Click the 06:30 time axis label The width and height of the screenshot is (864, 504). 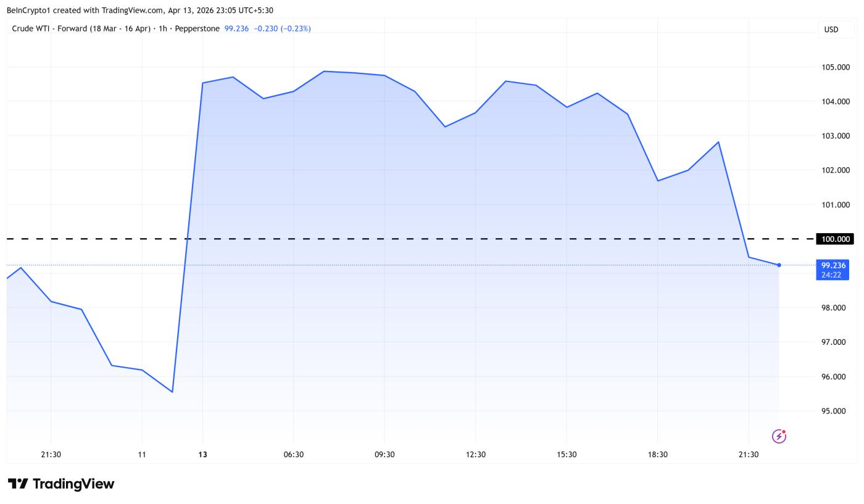point(293,455)
